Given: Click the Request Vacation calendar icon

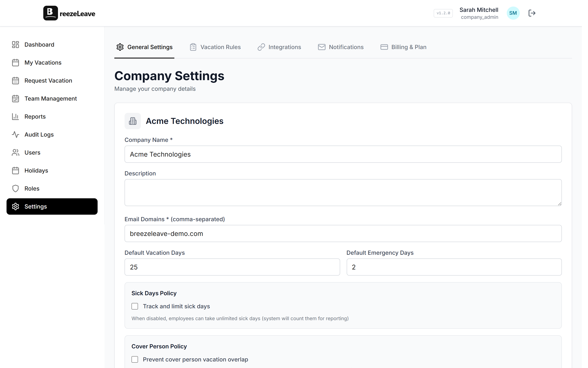Looking at the screenshot, I should [16, 81].
